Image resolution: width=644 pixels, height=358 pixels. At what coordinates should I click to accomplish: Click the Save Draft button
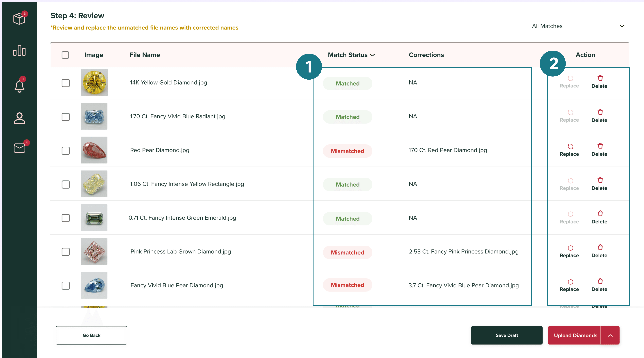coord(506,335)
